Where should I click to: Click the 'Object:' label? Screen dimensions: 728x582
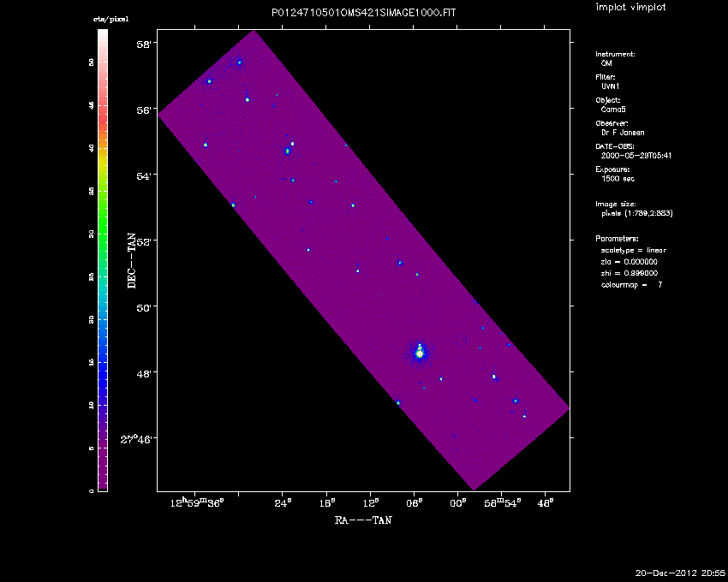coord(608,100)
